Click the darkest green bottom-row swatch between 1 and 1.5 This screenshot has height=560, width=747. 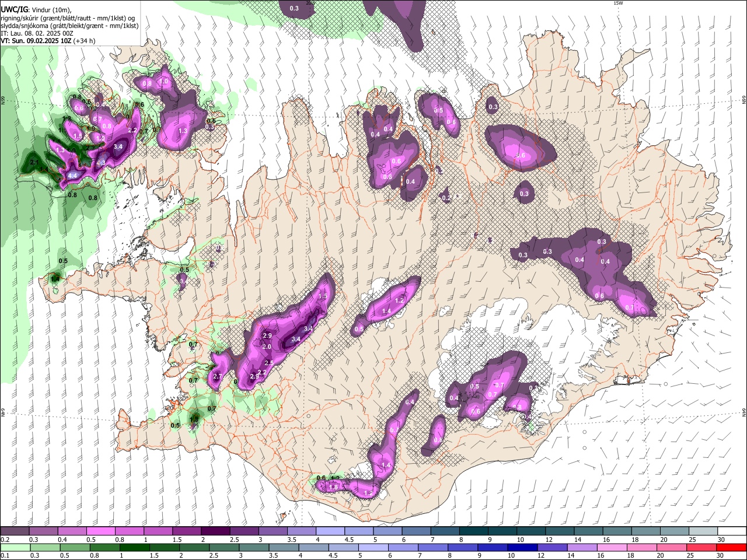click(x=134, y=547)
